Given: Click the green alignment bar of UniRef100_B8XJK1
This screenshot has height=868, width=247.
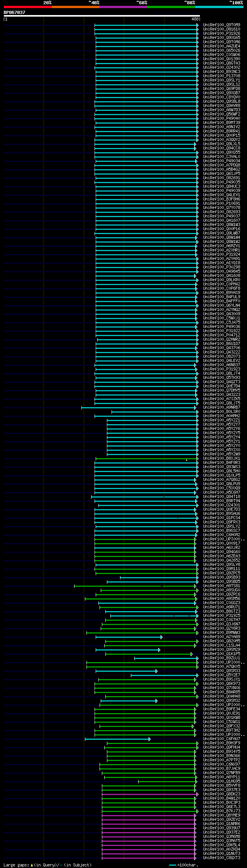Looking at the screenshot, I should point(147,459).
